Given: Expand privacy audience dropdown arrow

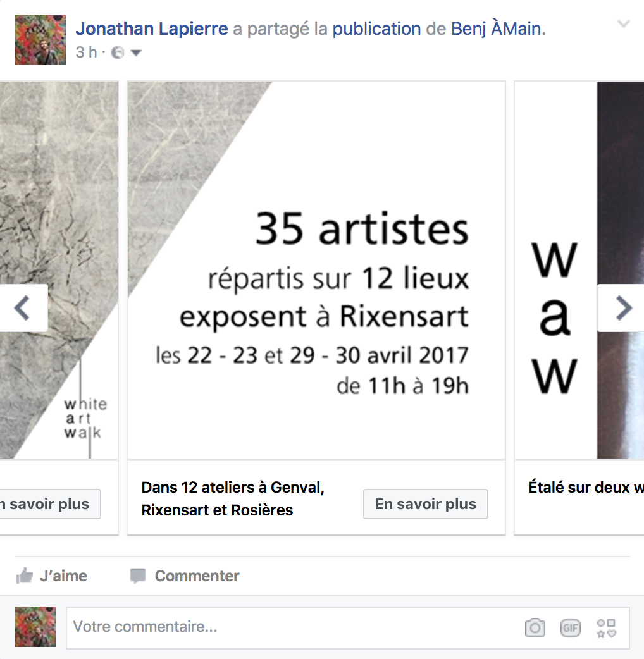Looking at the screenshot, I should (x=136, y=53).
